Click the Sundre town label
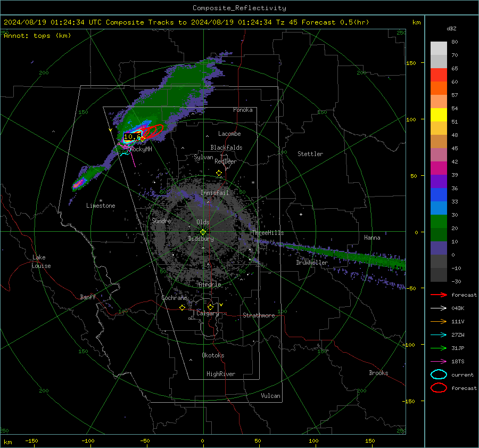479x448 pixels. click(x=161, y=221)
